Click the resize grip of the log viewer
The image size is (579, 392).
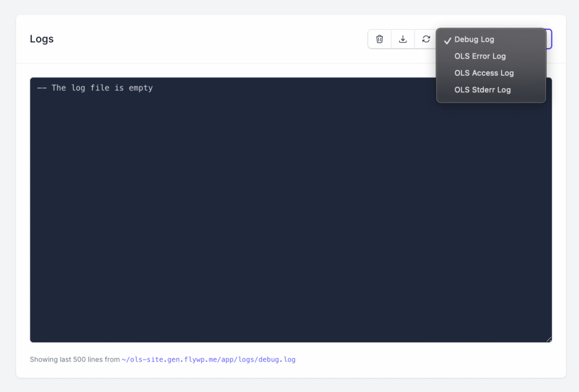tap(548, 339)
